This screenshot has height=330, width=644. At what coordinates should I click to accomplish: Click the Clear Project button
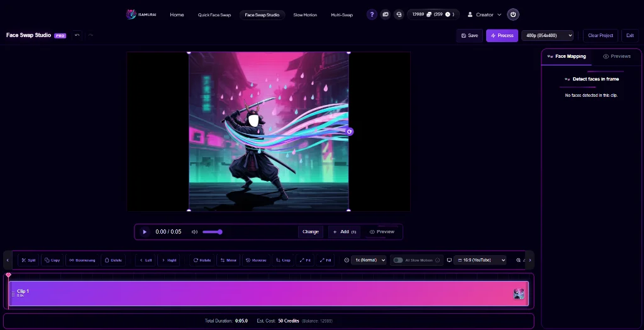click(600, 35)
